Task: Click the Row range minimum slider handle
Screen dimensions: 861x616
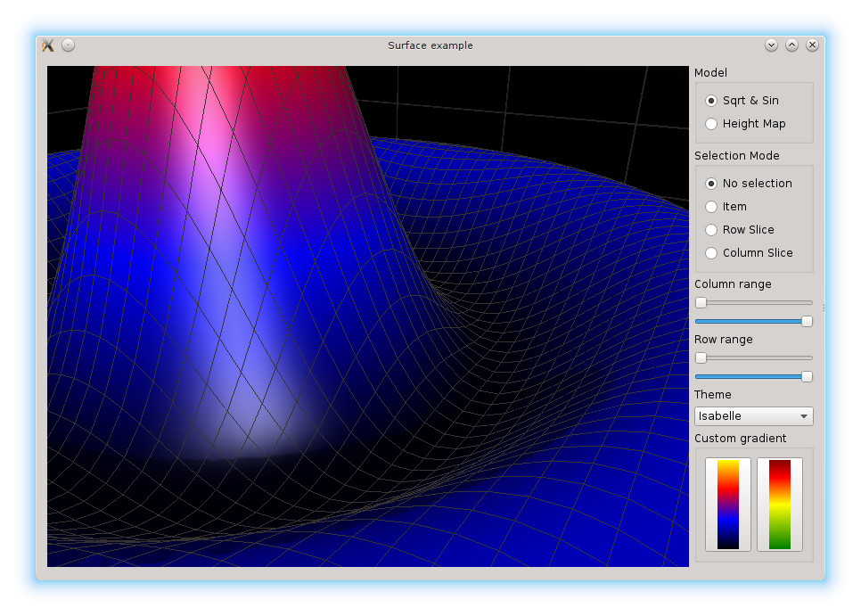Action: point(701,358)
